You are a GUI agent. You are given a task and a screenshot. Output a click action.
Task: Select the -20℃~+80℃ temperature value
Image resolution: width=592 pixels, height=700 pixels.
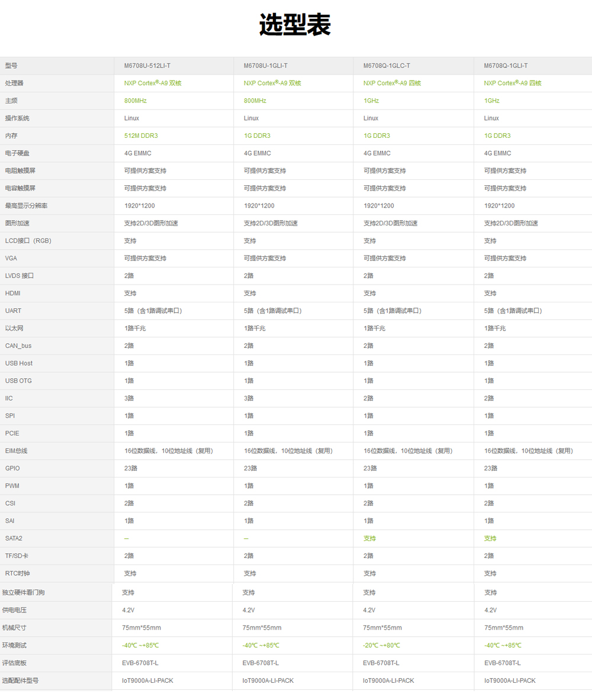point(382,646)
